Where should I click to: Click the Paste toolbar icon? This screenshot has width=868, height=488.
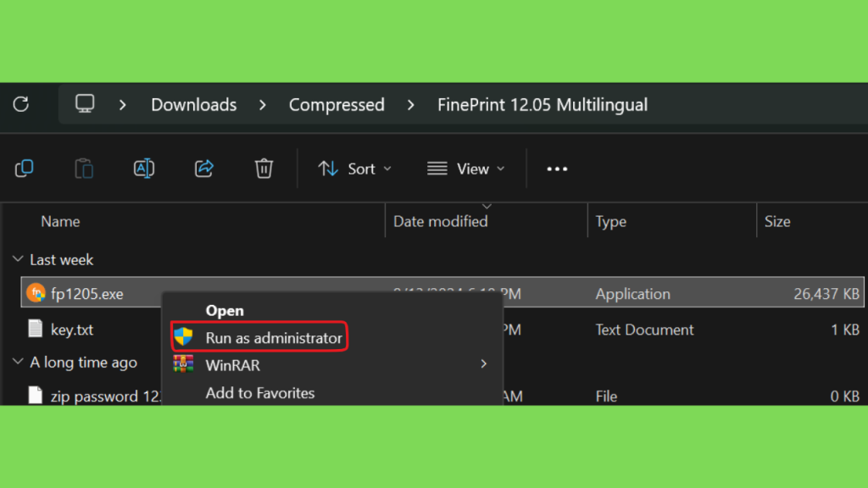point(84,169)
